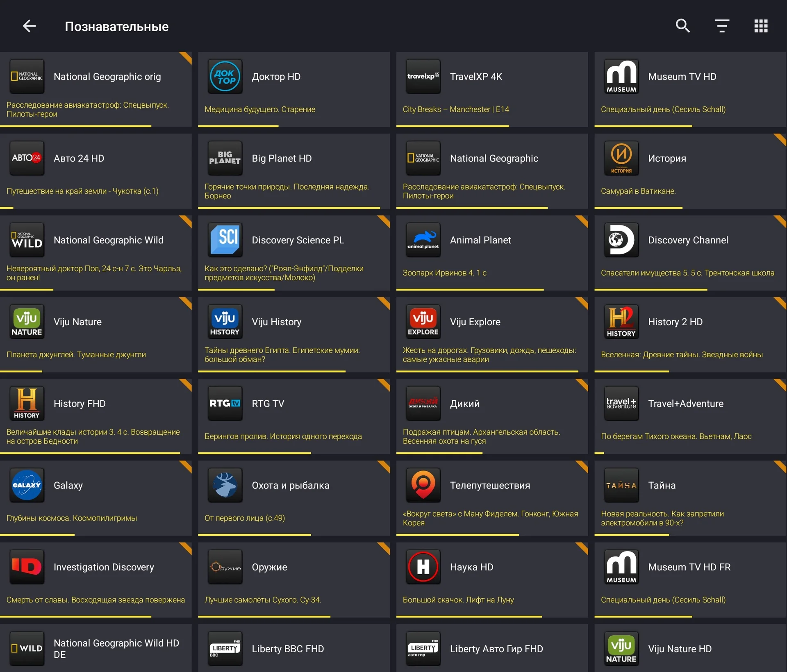Open the Viju Nature HD name
The height and width of the screenshot is (672, 787).
pyautogui.click(x=680, y=649)
